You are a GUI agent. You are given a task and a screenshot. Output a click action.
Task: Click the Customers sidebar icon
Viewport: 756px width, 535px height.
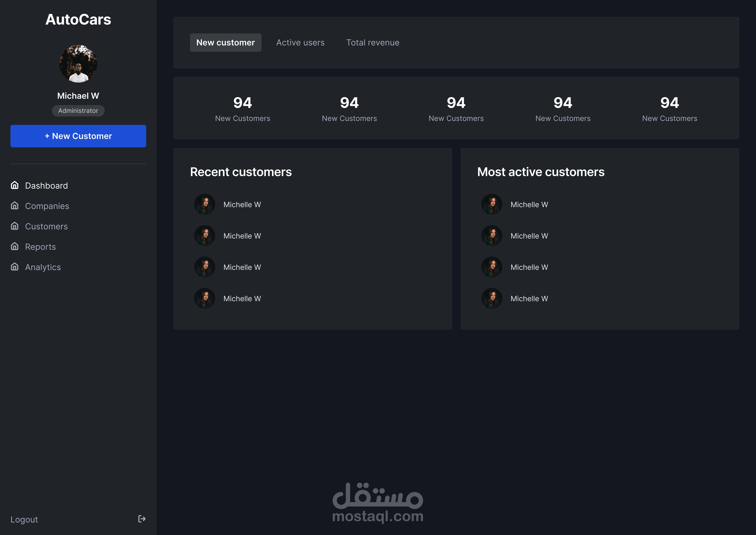coord(14,226)
